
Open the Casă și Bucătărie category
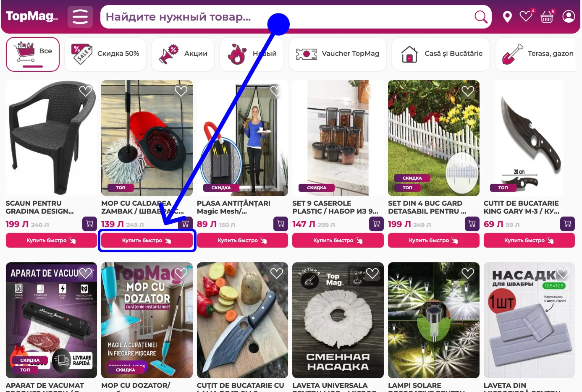441,54
